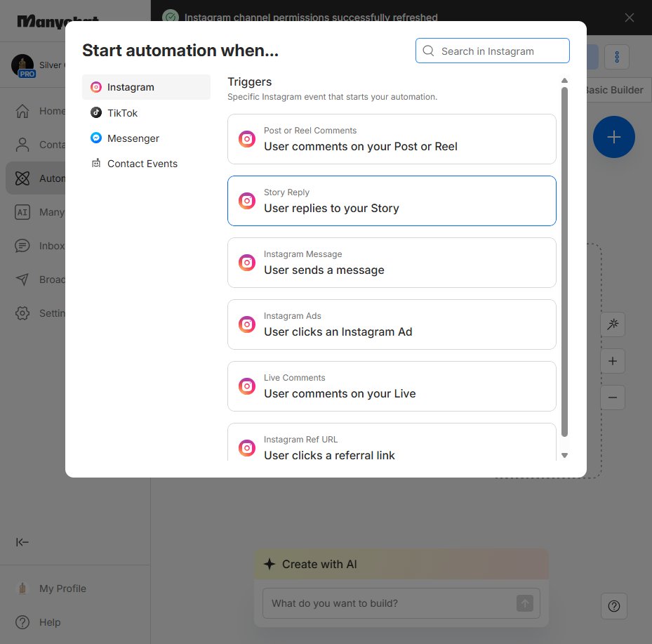The width and height of the screenshot is (652, 644).
Task: Click the Messenger logo icon
Action: [x=96, y=138]
